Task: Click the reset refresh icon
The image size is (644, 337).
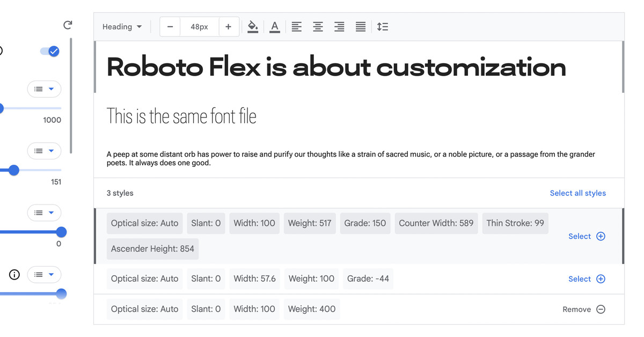Action: tap(68, 25)
